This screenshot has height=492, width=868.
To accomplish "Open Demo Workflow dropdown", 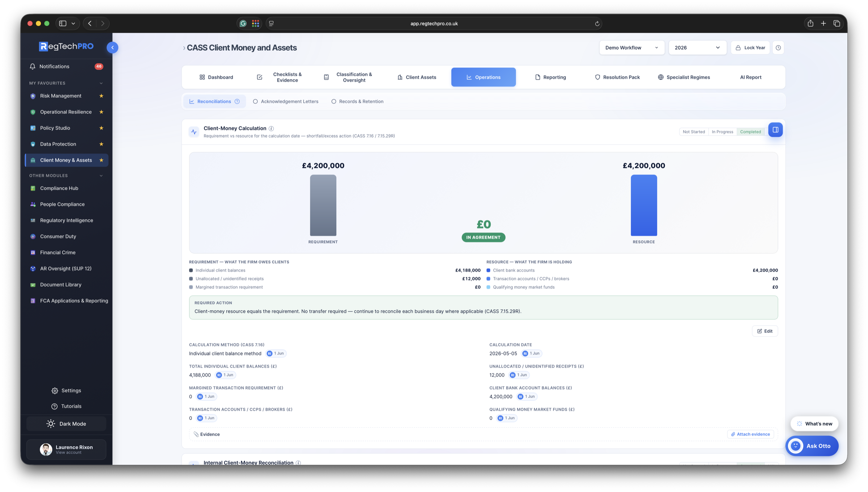I will tap(631, 47).
